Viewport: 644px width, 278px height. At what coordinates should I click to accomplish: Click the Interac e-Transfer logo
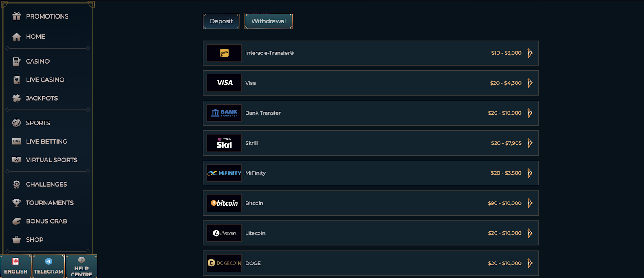pos(224,53)
